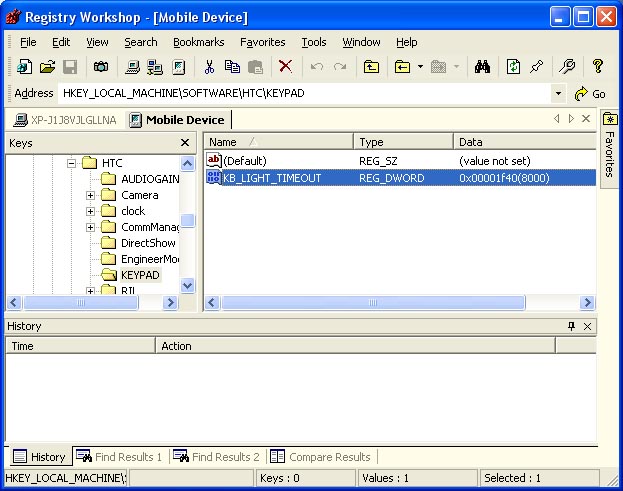Click the Keys panel down scroll arrow
This screenshot has width=623, height=491.
187,286
